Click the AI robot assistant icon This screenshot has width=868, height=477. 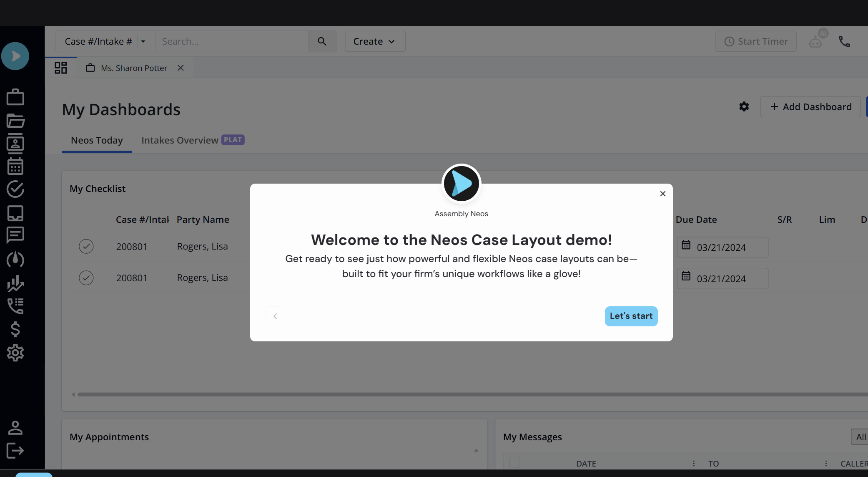coord(815,41)
